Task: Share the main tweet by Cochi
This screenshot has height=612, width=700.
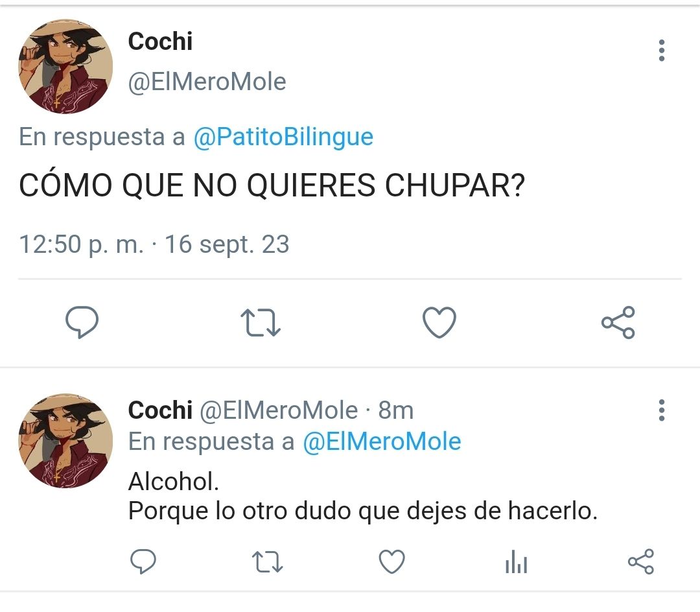Action: pyautogui.click(x=618, y=322)
